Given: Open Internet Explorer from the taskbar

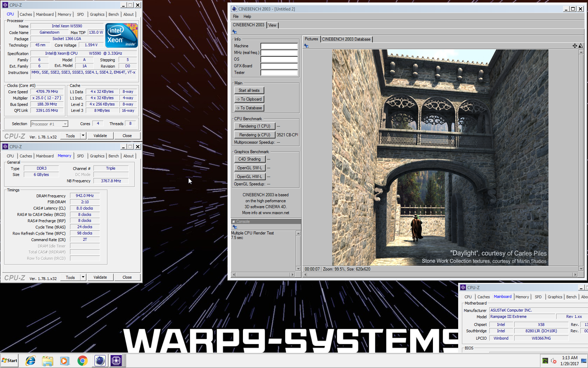Looking at the screenshot, I should coord(30,360).
